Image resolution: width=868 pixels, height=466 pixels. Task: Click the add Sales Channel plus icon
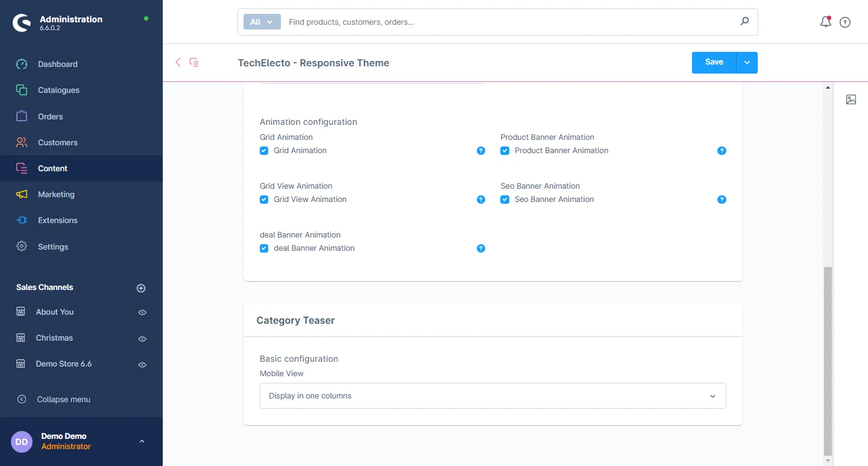141,288
